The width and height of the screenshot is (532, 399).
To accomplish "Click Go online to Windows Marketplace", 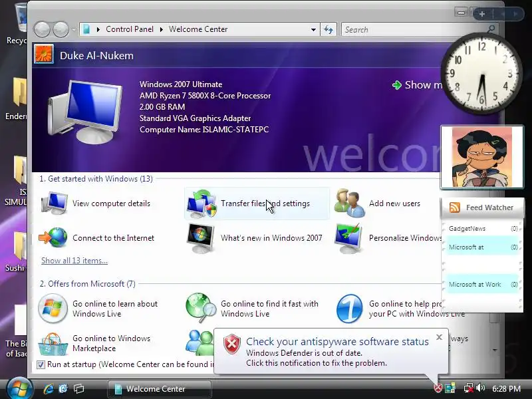I will pos(111,343).
